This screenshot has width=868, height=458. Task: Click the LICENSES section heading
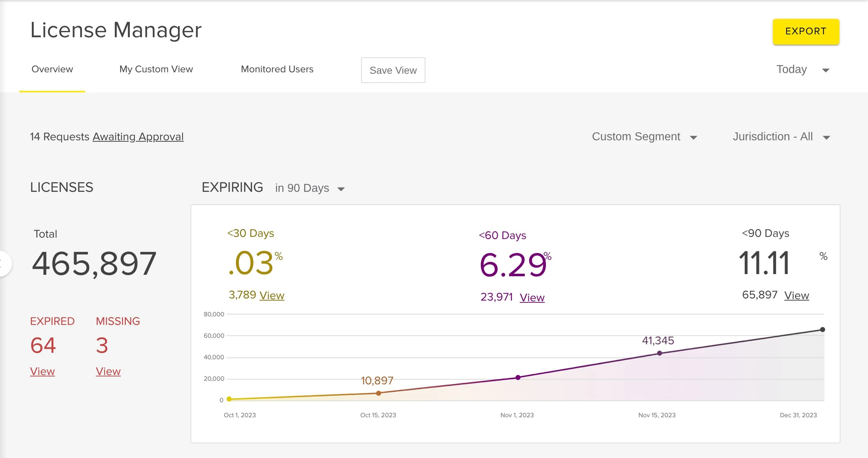pos(61,187)
